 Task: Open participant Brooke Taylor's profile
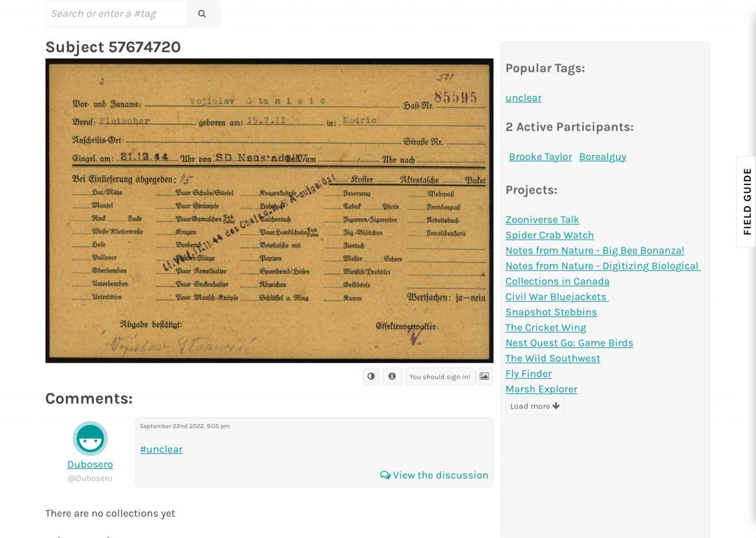(x=540, y=156)
